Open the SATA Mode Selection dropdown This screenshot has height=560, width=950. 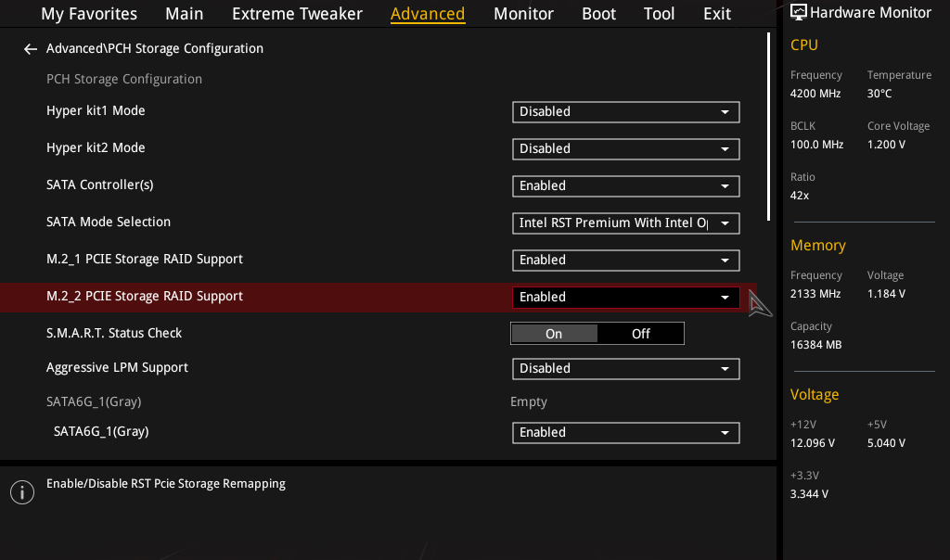[x=625, y=223]
